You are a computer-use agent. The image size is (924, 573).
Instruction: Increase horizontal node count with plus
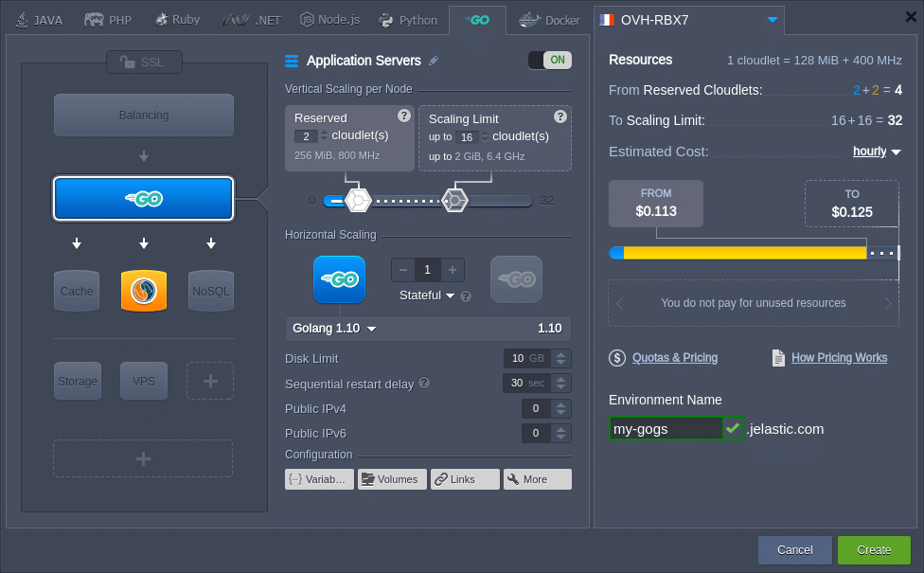(453, 270)
